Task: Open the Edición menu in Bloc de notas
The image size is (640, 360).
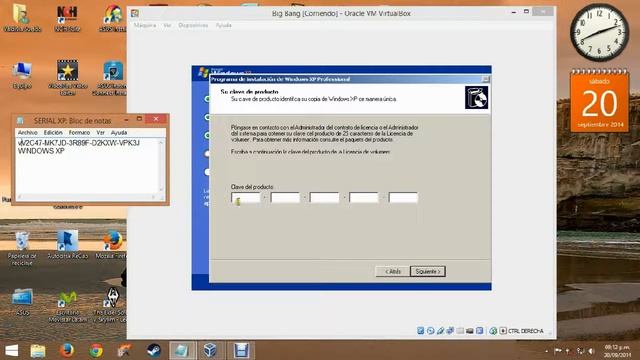Action: (x=53, y=133)
